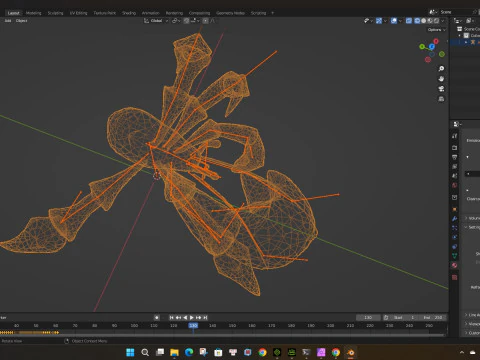Open object types visibility dropdown
Screen dimensions: 480x360
(368, 21)
